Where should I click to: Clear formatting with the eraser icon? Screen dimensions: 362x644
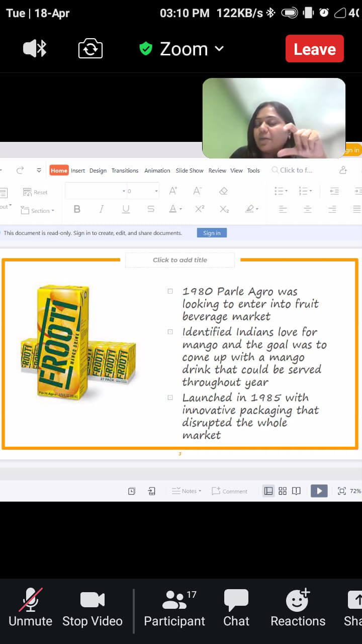(x=224, y=191)
